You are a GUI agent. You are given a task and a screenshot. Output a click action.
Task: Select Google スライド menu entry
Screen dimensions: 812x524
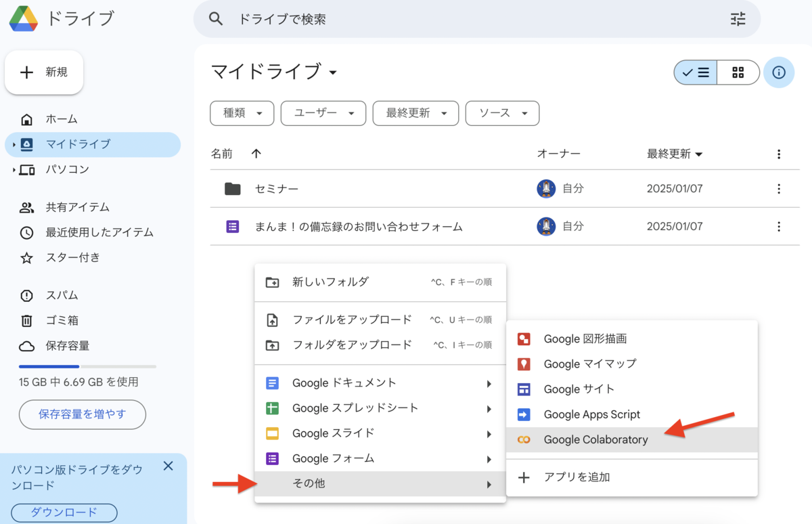click(x=380, y=434)
